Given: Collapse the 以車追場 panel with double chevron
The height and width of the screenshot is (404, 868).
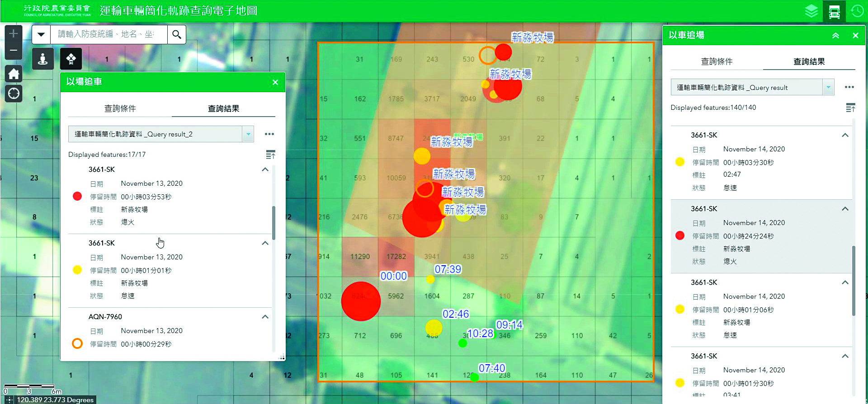Looking at the screenshot, I should point(835,35).
